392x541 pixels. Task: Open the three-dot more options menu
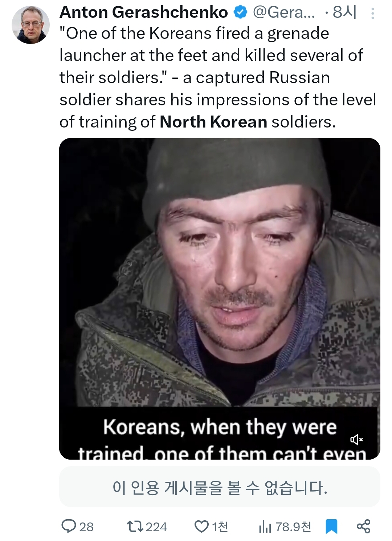coord(372,13)
